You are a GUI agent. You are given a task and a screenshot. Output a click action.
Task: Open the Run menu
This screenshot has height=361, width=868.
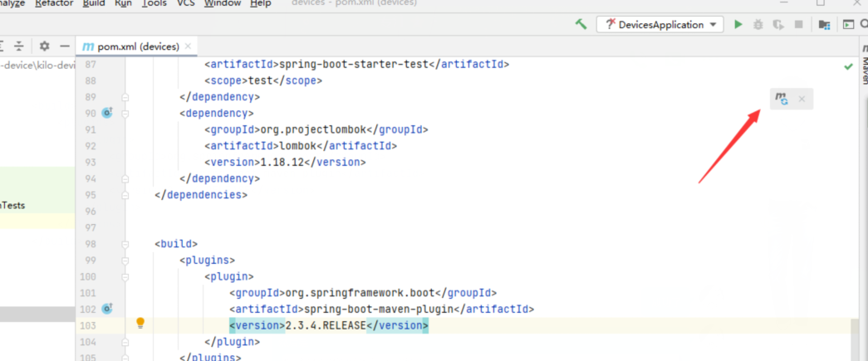coord(124,3)
